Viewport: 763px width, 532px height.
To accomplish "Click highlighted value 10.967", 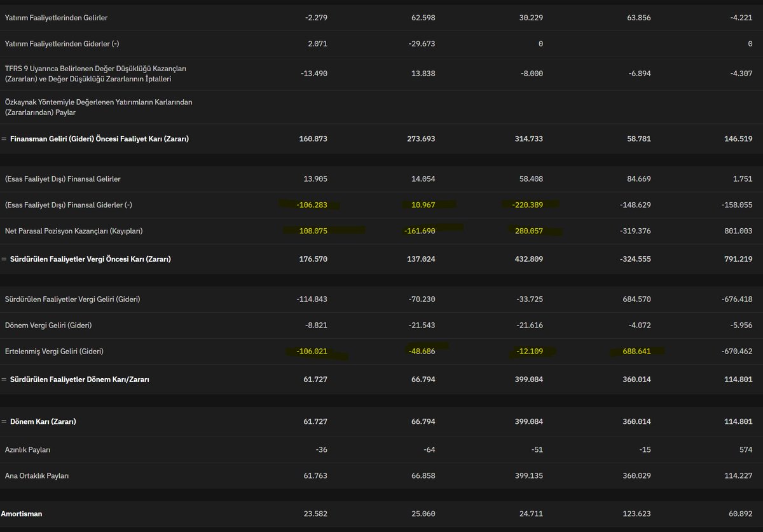I will tap(423, 205).
